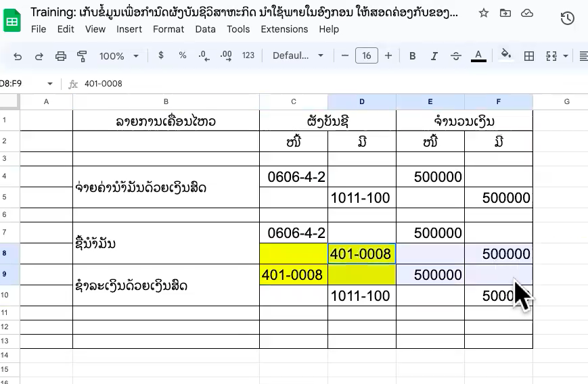Select the empty yellow cell C8
This screenshot has width=588, height=384.
[x=293, y=254]
